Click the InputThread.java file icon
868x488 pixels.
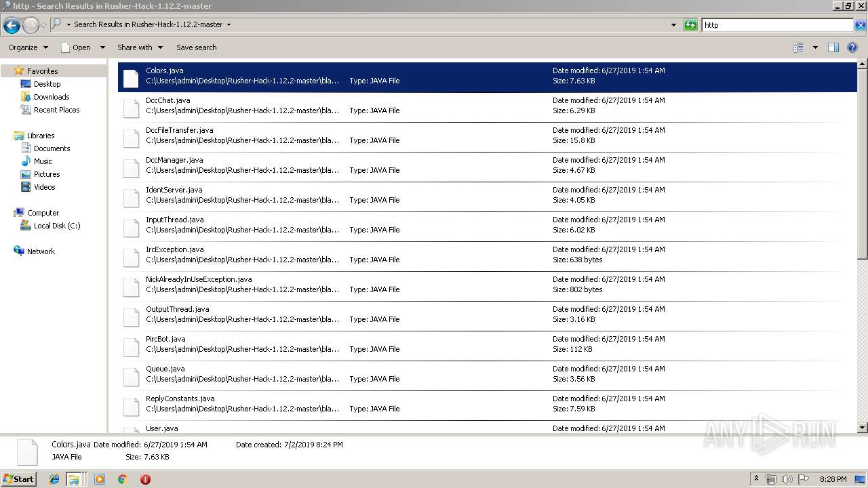tap(131, 227)
